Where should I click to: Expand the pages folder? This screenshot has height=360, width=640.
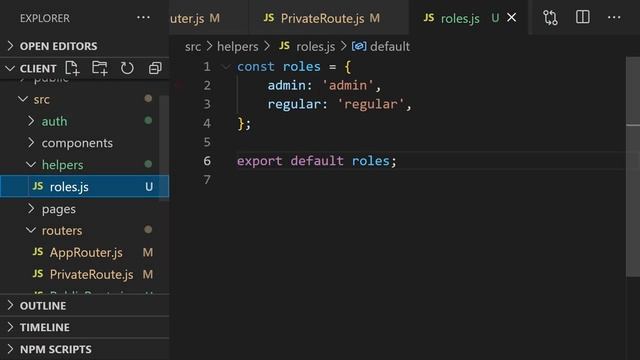tap(31, 209)
